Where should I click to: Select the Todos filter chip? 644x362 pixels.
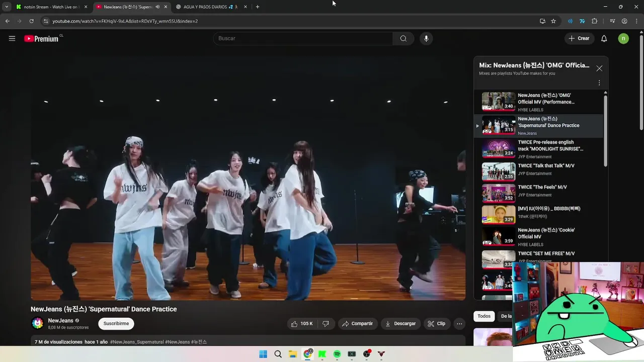pos(484,316)
